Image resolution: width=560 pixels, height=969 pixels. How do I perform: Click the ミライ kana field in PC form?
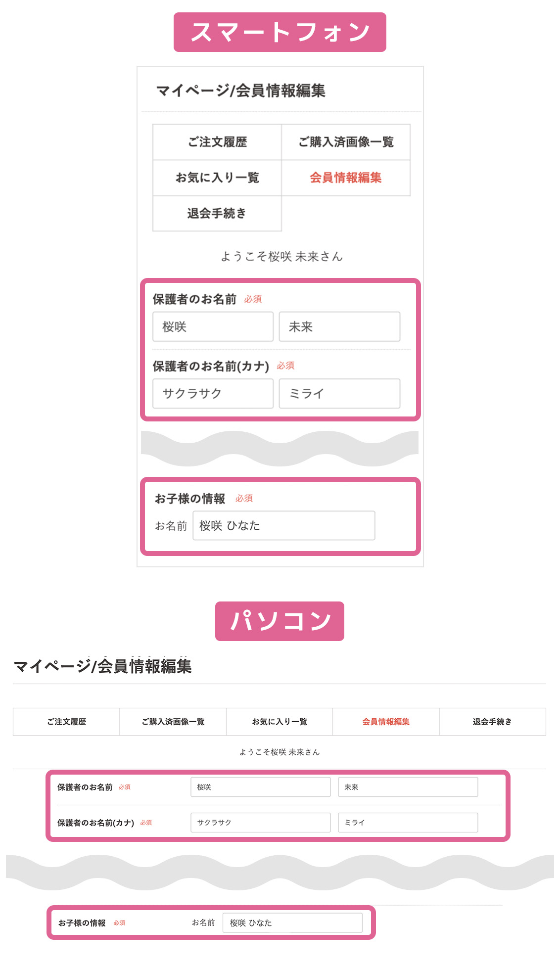[x=408, y=823]
